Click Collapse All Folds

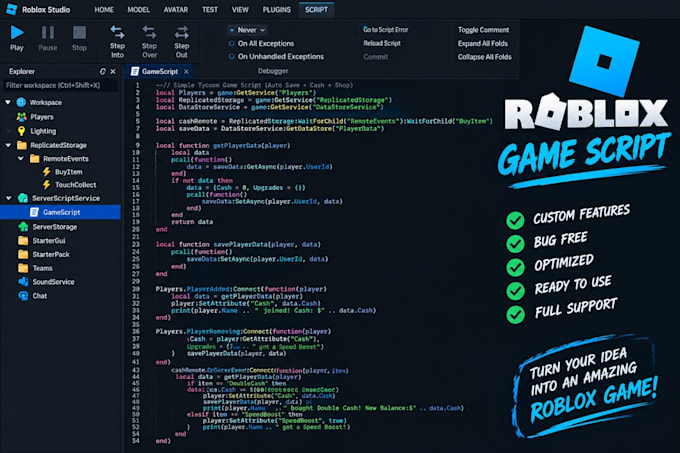point(484,57)
